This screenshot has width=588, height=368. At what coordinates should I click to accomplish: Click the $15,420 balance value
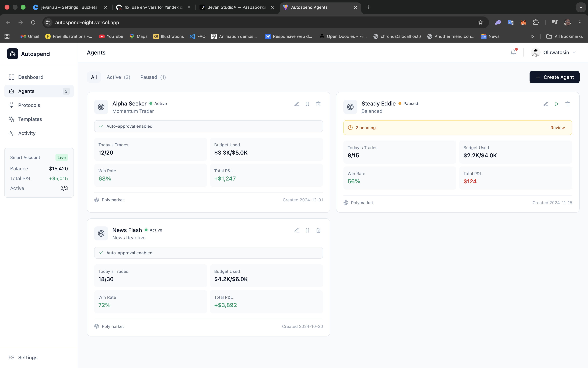coord(58,169)
